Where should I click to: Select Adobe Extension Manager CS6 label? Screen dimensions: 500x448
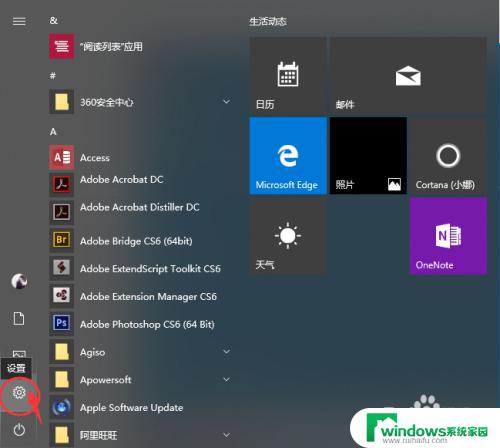tap(148, 296)
